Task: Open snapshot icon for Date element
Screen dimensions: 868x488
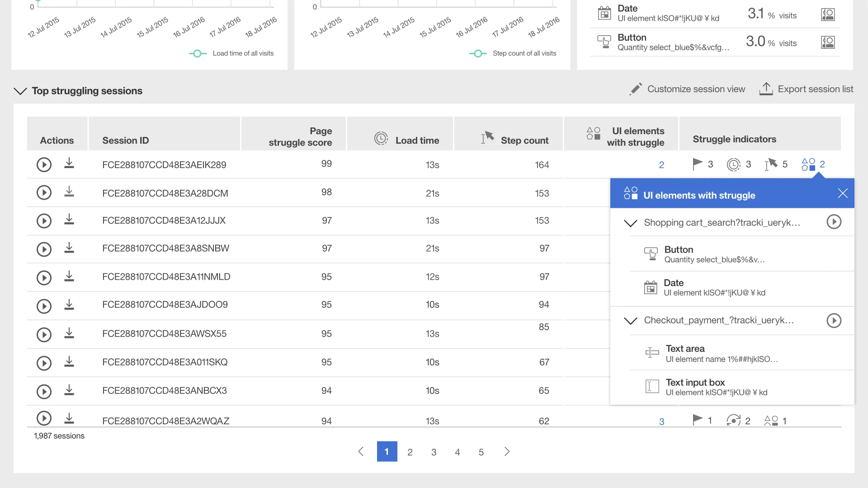Action: coord(827,14)
